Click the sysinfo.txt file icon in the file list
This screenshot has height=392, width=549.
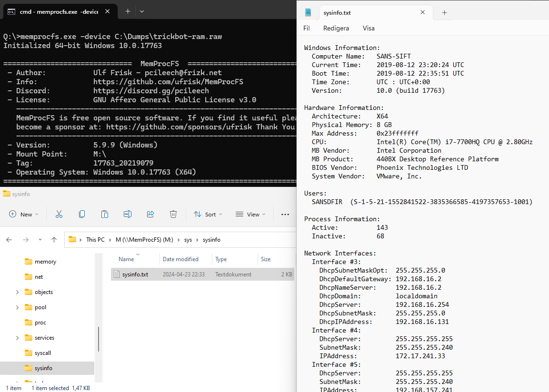tap(117, 274)
